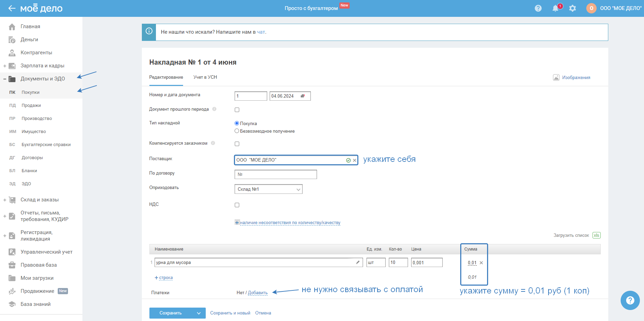Open Имущество in the sidebar
The width and height of the screenshot is (644, 321).
(x=34, y=131)
